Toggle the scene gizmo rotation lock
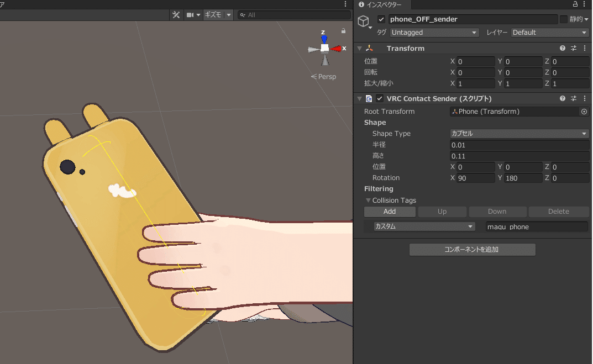The image size is (593, 364). (x=343, y=31)
